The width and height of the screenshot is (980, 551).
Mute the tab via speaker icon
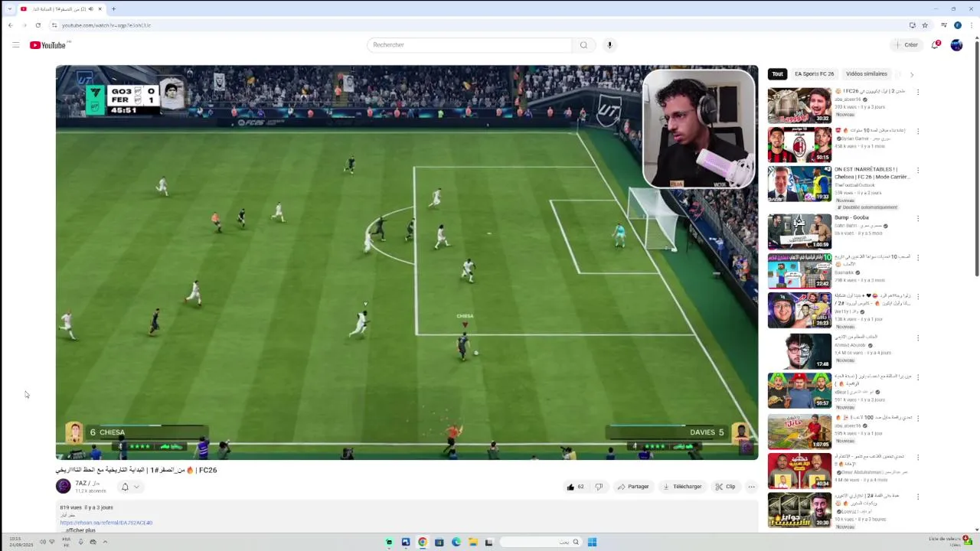pos(90,9)
